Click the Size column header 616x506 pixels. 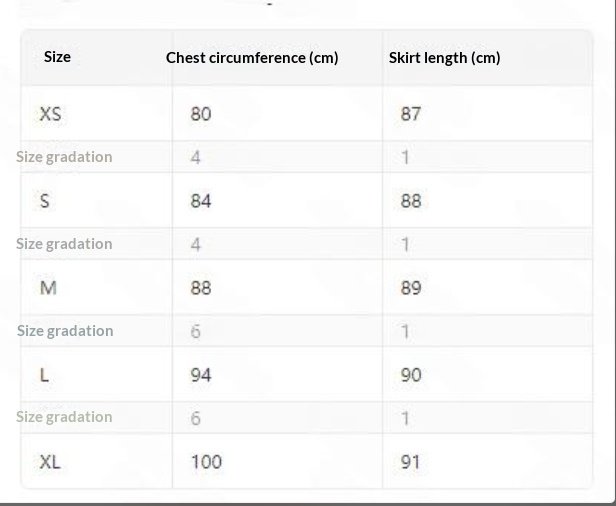click(57, 57)
